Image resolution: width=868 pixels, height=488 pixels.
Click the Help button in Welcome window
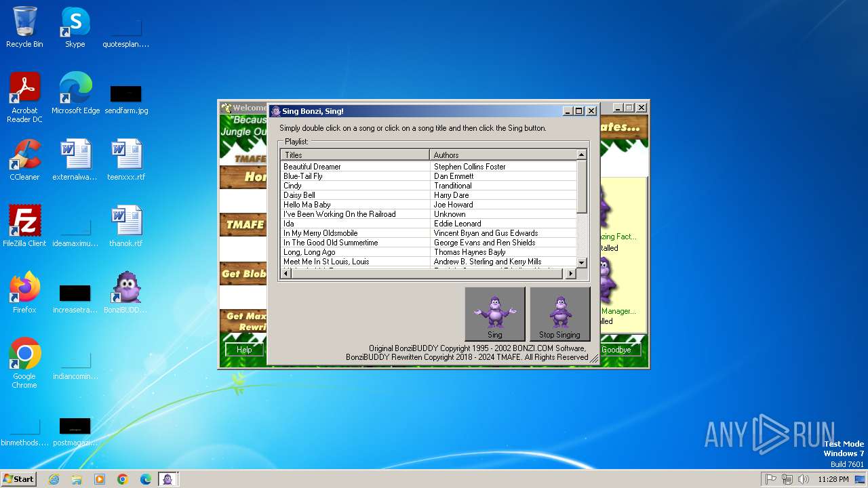coord(244,350)
